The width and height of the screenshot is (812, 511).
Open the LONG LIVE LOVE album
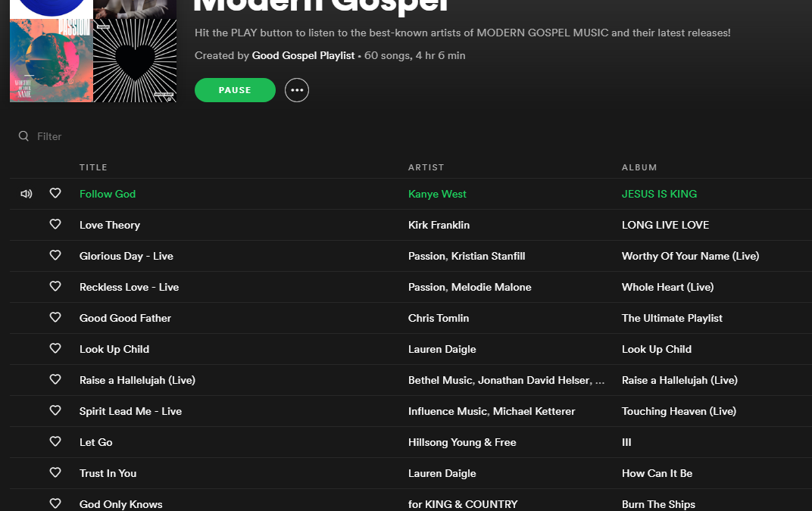click(666, 225)
